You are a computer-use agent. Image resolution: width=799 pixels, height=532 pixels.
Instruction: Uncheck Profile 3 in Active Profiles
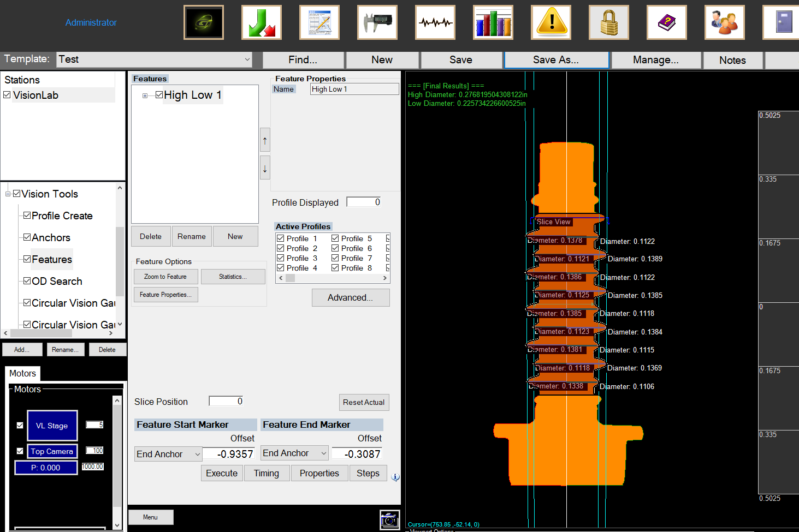tap(281, 258)
